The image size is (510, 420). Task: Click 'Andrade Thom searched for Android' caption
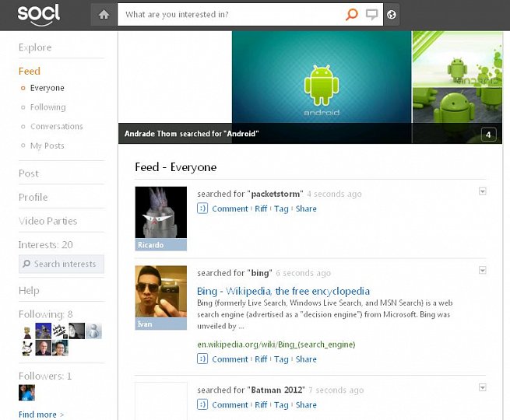[192, 134]
